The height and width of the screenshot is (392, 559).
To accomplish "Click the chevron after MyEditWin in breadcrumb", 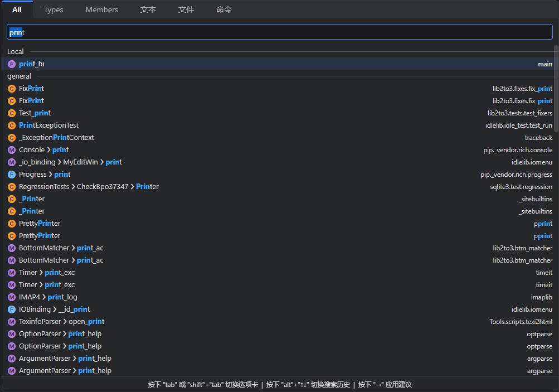I will pos(103,162).
